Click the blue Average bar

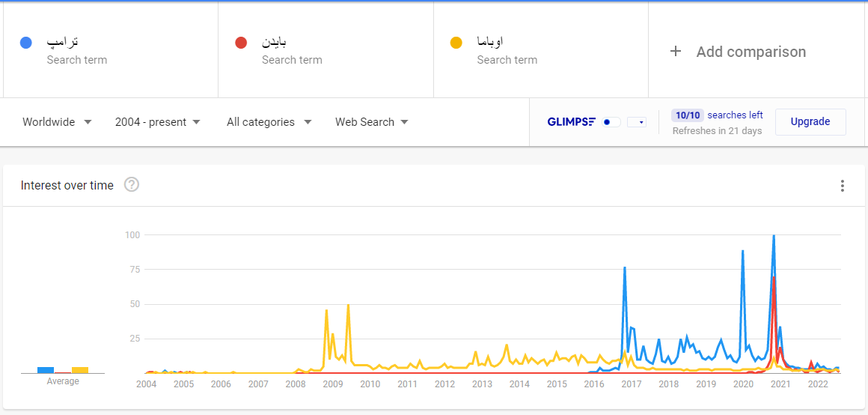(46, 370)
